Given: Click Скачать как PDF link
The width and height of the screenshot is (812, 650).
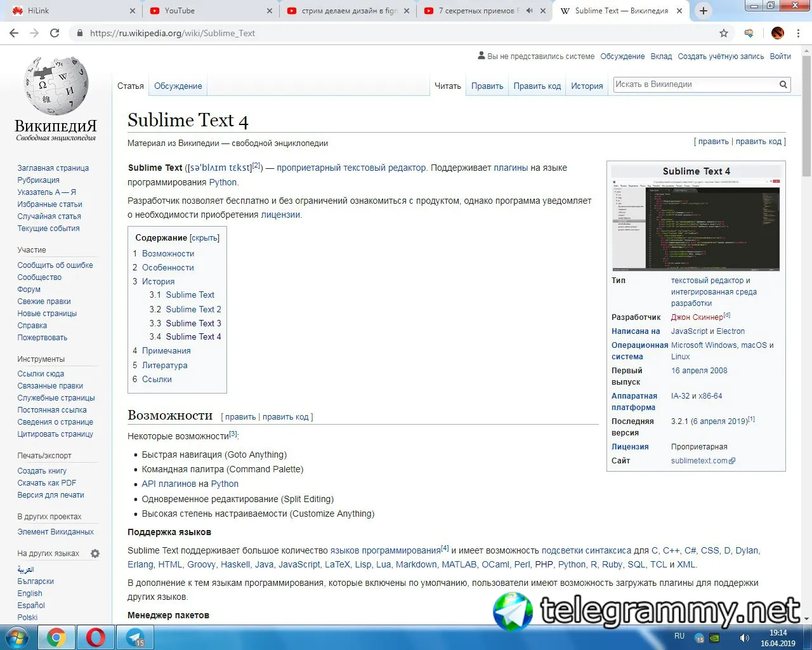Looking at the screenshot, I should [x=47, y=483].
